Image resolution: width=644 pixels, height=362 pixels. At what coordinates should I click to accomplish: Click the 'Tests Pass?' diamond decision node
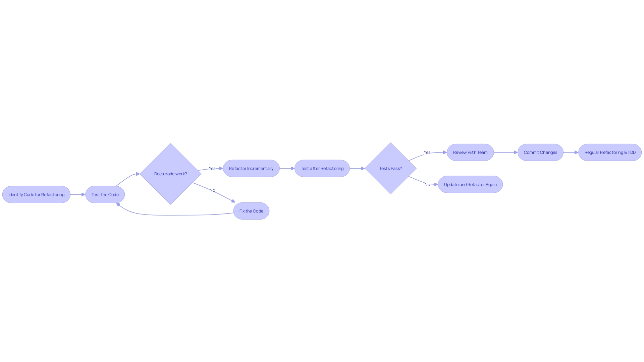tap(390, 168)
